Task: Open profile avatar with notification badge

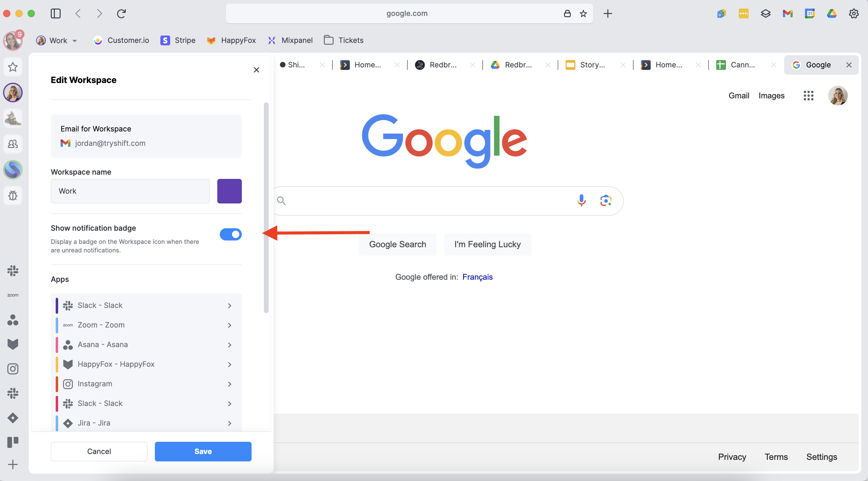Action: point(13,40)
